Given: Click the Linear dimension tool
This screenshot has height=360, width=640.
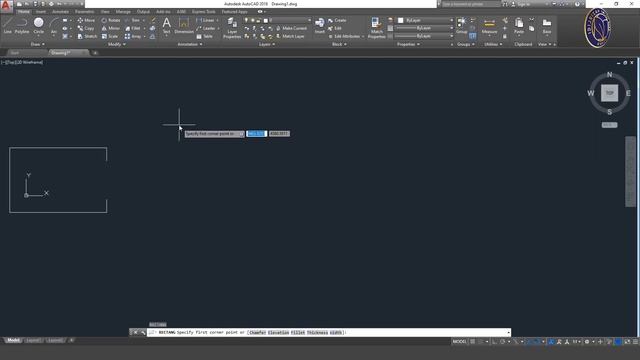Looking at the screenshot, I should (206, 20).
